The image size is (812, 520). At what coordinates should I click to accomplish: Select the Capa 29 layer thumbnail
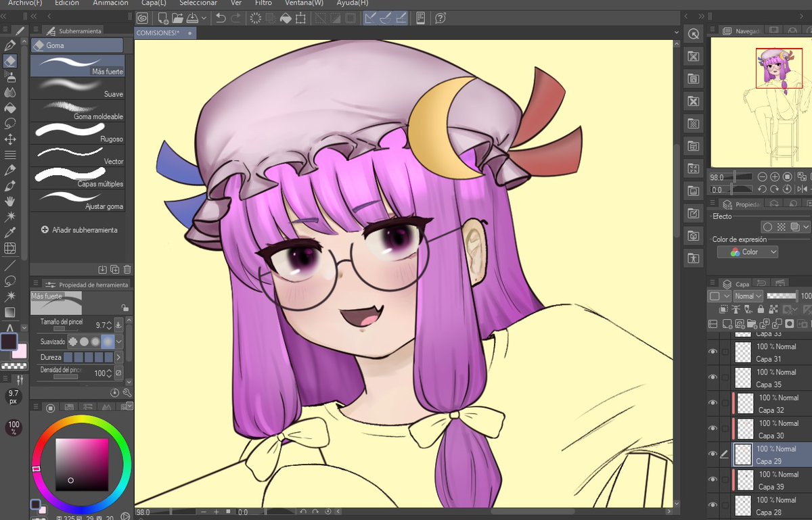(743, 454)
